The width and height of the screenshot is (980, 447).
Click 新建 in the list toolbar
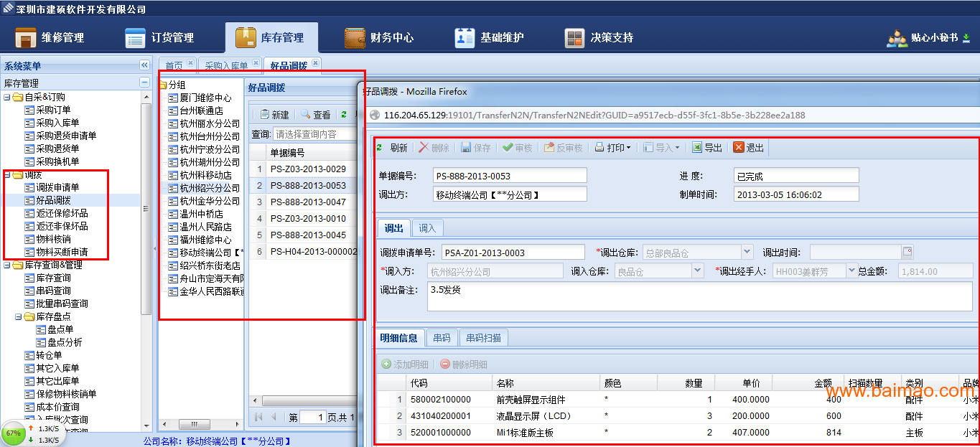(274, 115)
